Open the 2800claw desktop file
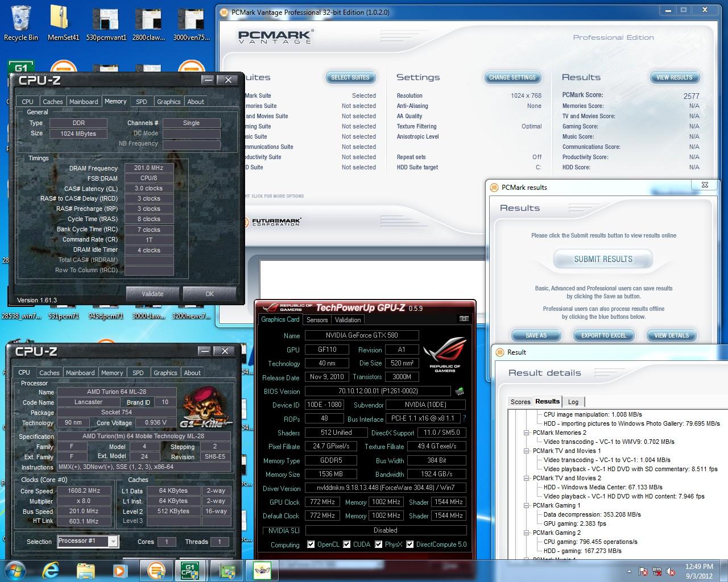The image size is (728, 582). (x=148, y=23)
